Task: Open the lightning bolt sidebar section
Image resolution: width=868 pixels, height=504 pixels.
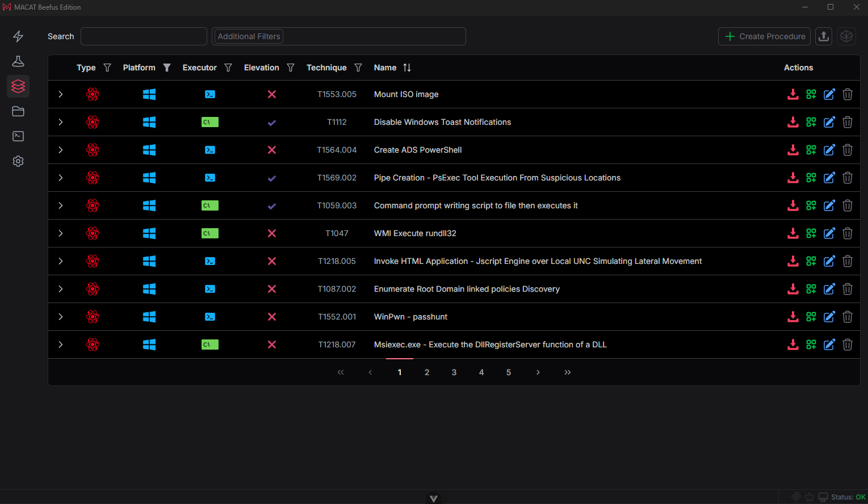Action: pos(18,36)
